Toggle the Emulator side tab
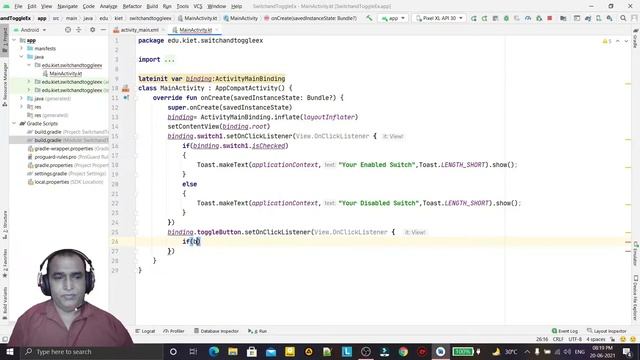The height and width of the screenshot is (360, 640). [636, 253]
